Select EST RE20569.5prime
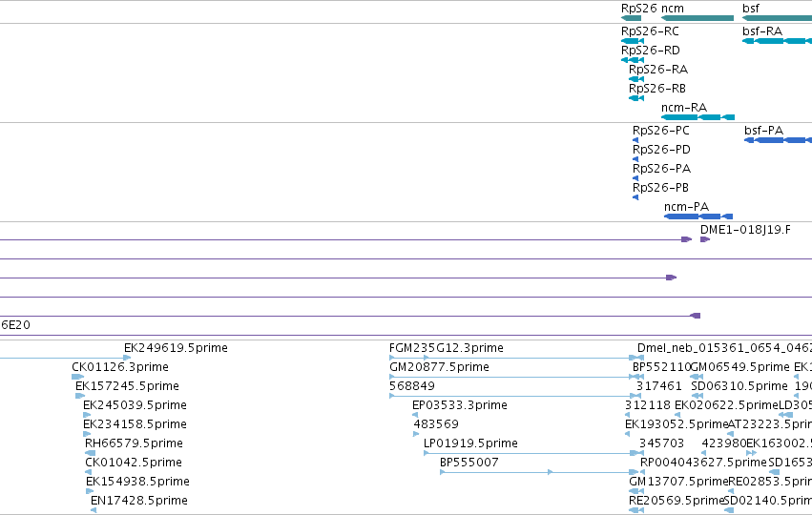The image size is (812, 515). [676, 502]
